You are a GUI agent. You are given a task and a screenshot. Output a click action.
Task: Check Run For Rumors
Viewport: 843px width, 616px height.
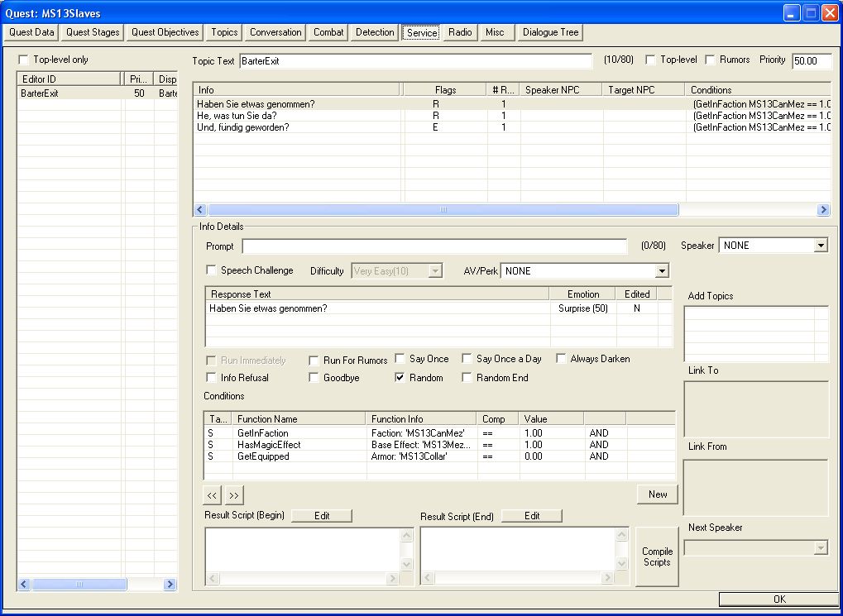click(314, 361)
